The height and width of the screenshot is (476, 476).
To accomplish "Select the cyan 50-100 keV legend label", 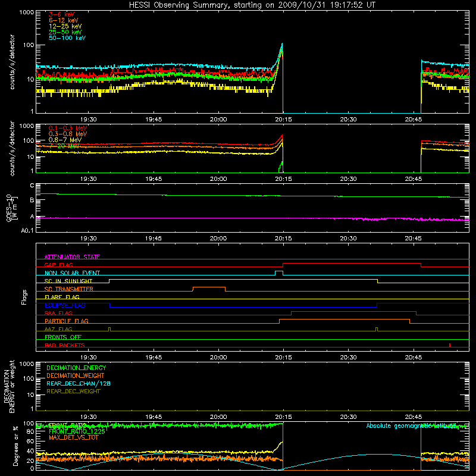I will pos(67,38).
